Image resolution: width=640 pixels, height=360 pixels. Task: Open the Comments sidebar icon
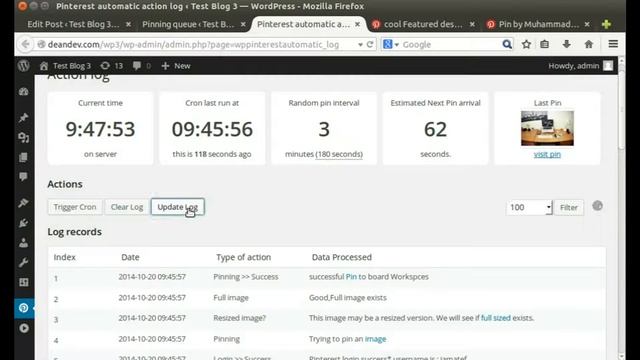click(24, 177)
